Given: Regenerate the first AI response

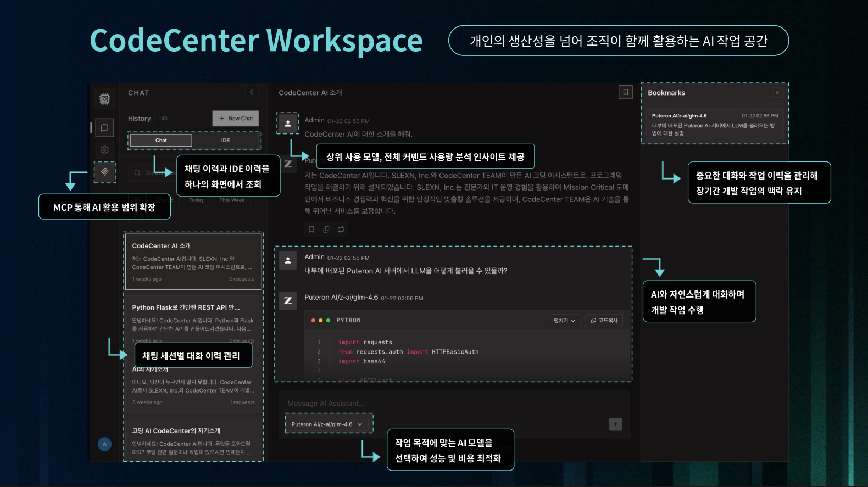Looking at the screenshot, I should [341, 229].
